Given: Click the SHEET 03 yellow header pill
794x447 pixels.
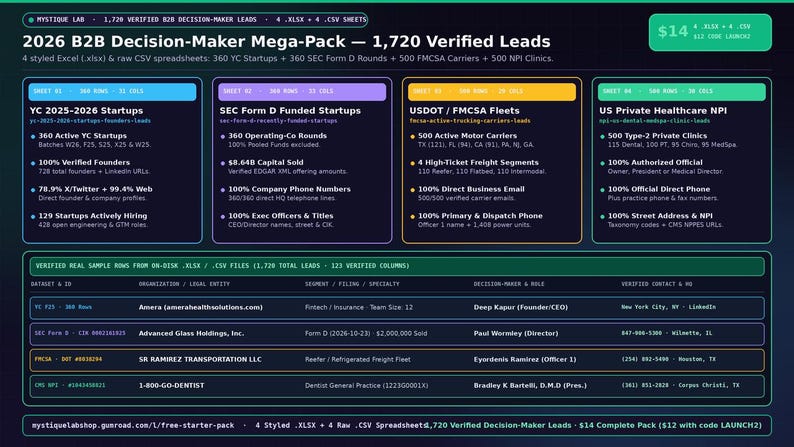Looking at the screenshot, I should click(x=492, y=92).
